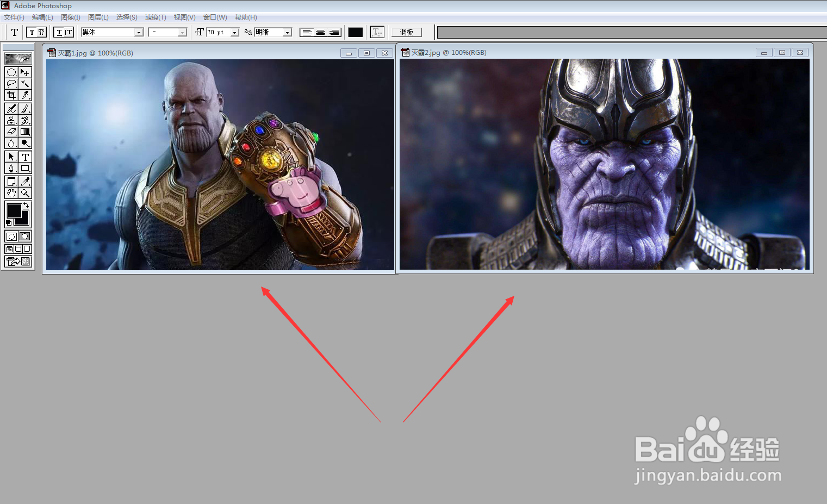Click the 调板 palettes button

point(406,32)
